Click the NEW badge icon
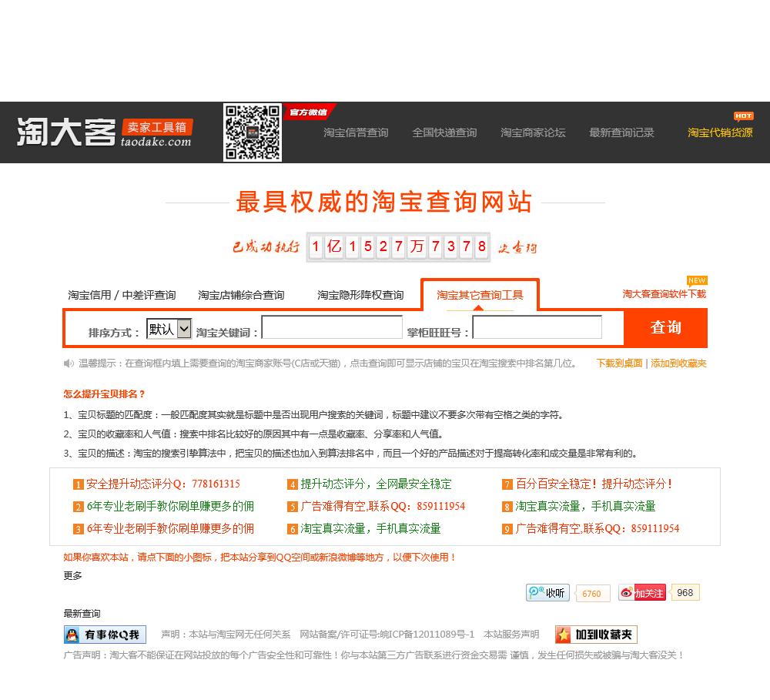The height and width of the screenshot is (700, 770). tap(697, 280)
